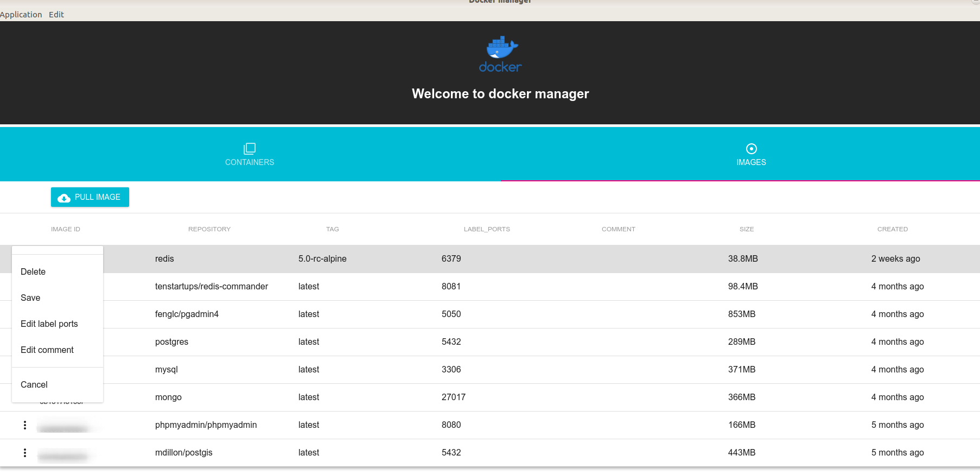The image size is (980, 474).
Task: Click the Containers tab icon
Action: point(250,148)
